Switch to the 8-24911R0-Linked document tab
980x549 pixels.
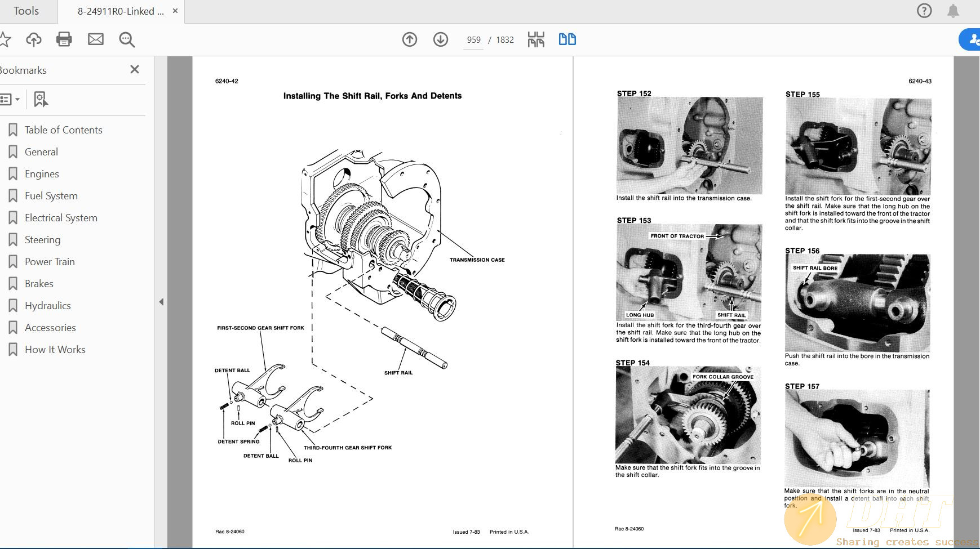pyautogui.click(x=121, y=11)
